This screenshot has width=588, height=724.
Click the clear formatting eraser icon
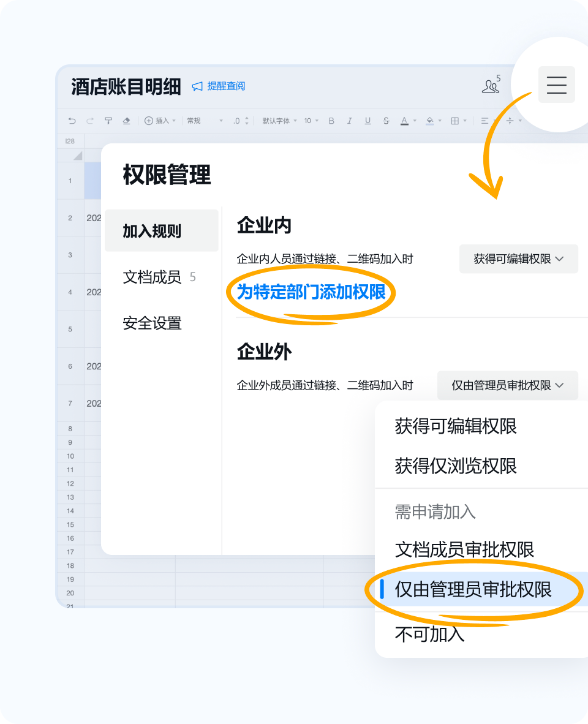point(127,121)
